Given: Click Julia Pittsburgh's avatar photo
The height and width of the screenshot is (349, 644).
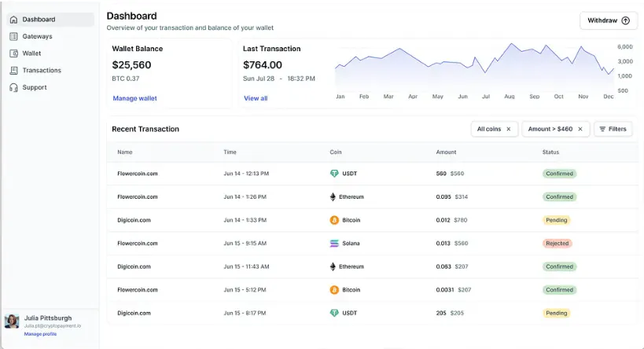Looking at the screenshot, I should pyautogui.click(x=12, y=321).
